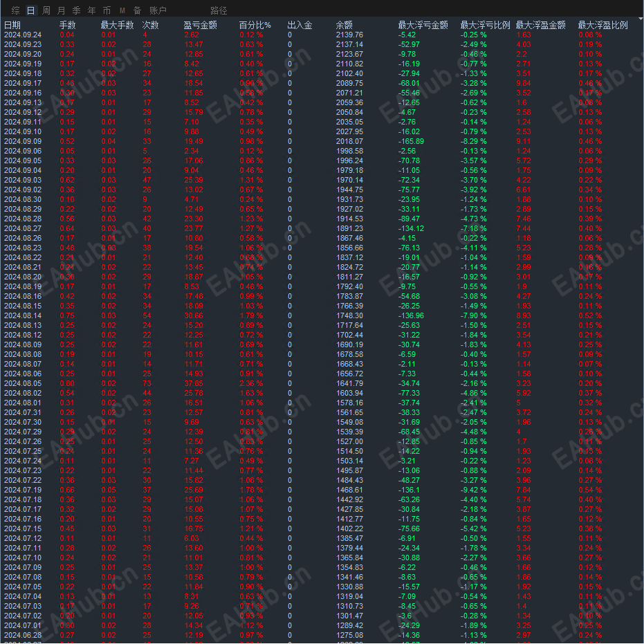Select the M tab
The image size is (644, 644).
[x=122, y=10]
